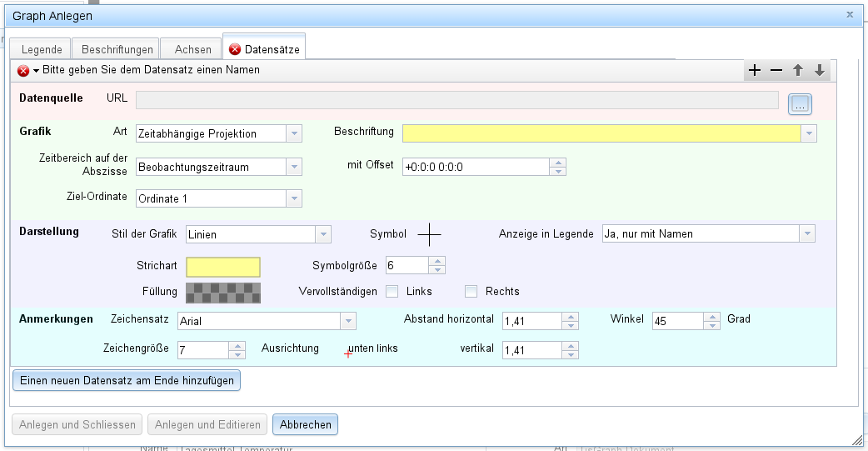Click into the URL input field
Image resolution: width=868 pixels, height=451 pixels.
[457, 100]
